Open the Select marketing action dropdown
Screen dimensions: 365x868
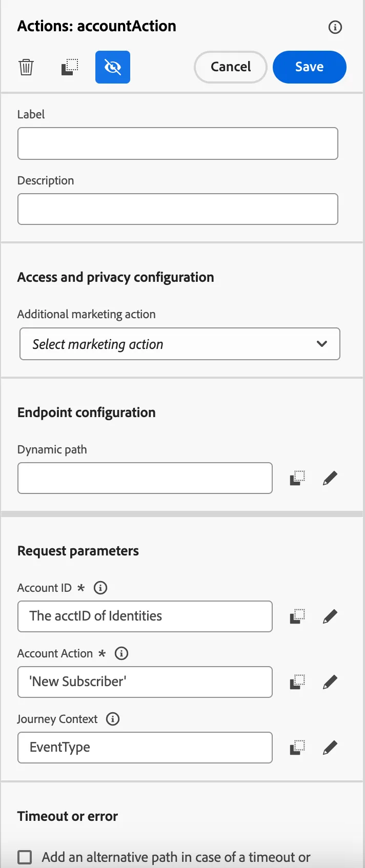point(180,344)
